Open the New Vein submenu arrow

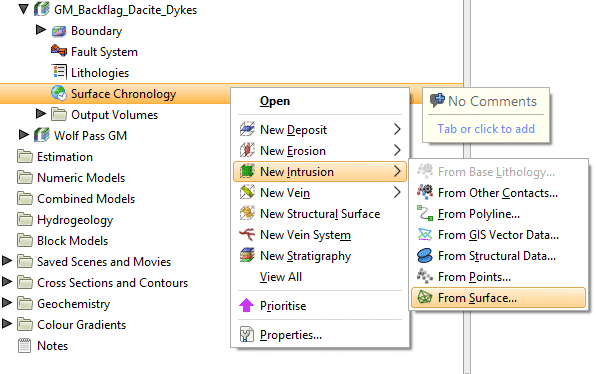click(397, 193)
